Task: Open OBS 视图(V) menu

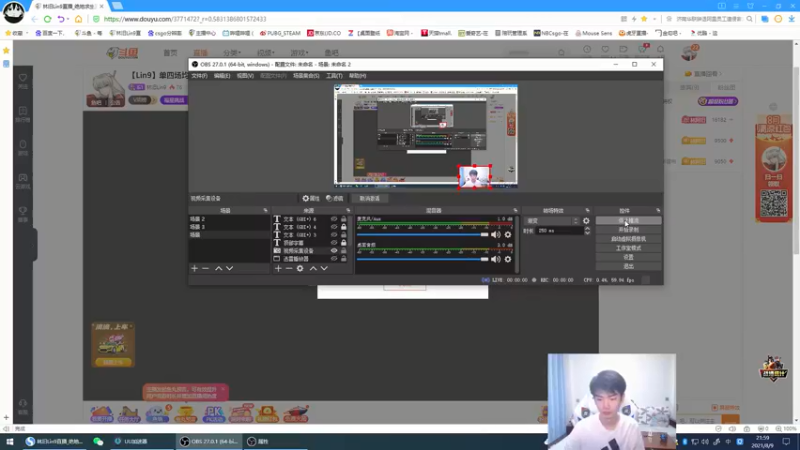Action: click(x=245, y=76)
